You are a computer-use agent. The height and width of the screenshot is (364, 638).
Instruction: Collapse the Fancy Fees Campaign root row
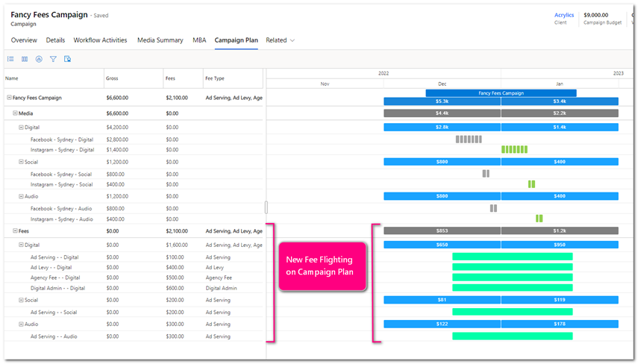point(9,98)
